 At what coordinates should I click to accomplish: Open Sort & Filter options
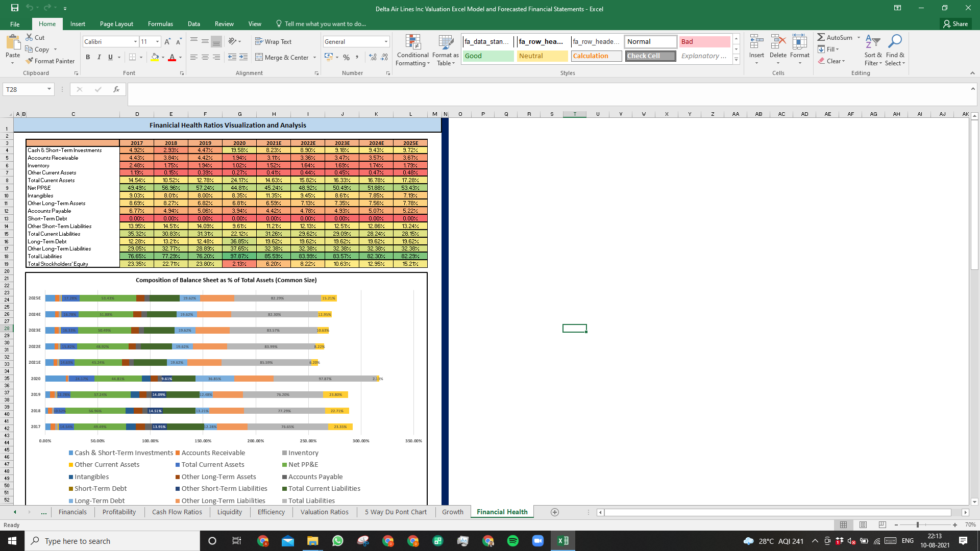873,49
